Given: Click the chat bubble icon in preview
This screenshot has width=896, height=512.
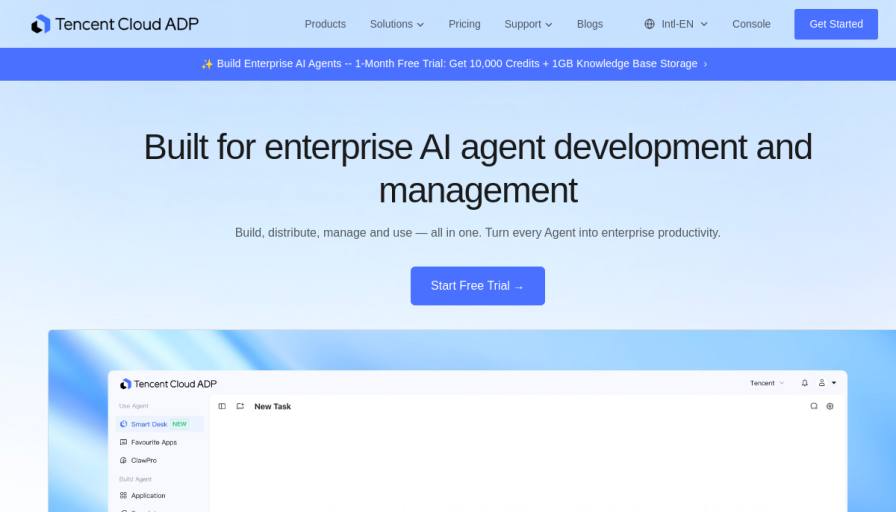Looking at the screenshot, I should (x=814, y=406).
